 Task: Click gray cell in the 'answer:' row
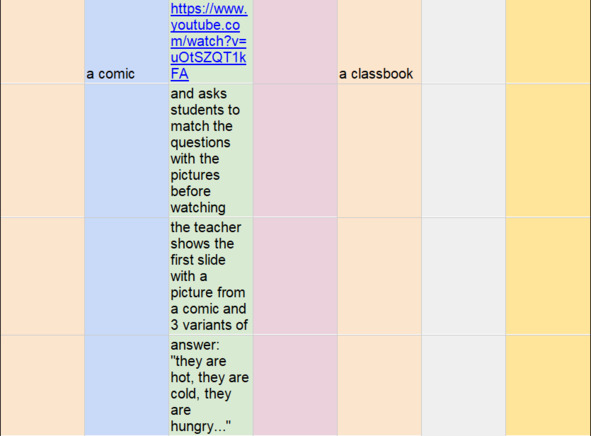(x=463, y=386)
